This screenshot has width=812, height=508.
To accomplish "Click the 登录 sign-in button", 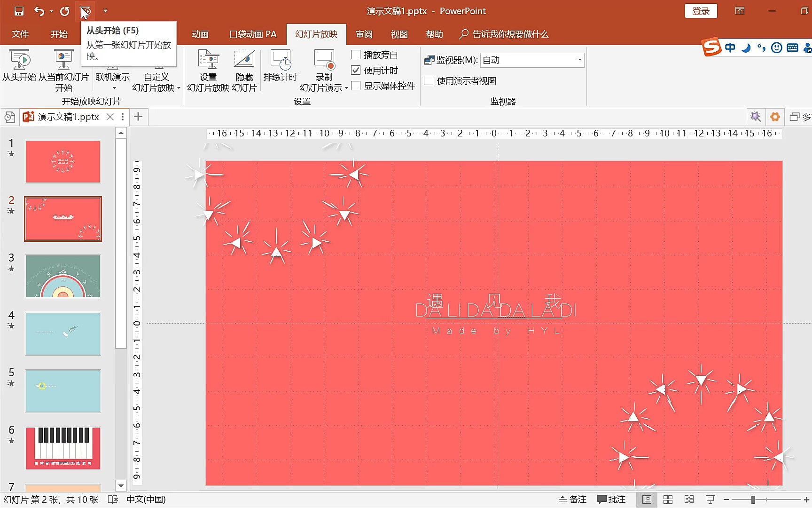I will (x=701, y=11).
